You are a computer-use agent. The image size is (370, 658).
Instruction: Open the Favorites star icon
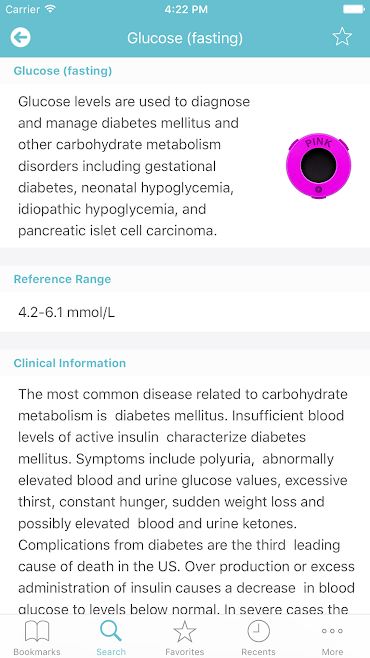point(185,631)
